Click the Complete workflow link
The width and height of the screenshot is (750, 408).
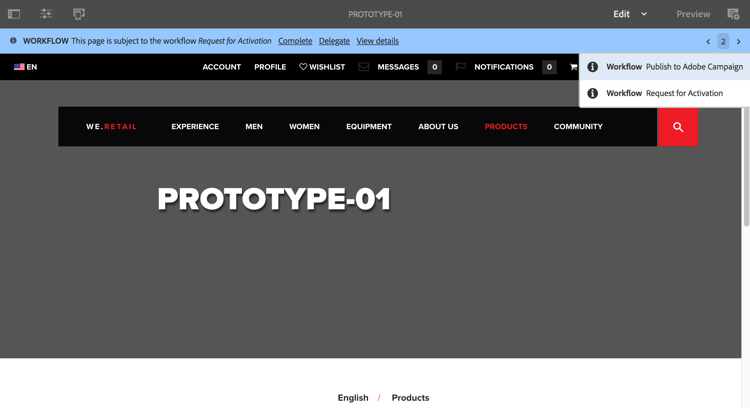(x=295, y=41)
